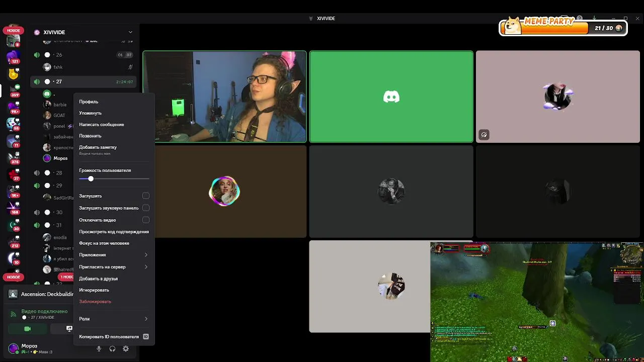Click the Ascension Deckbuilding game activity icon
The width and height of the screenshot is (644, 362).
[x=13, y=294]
